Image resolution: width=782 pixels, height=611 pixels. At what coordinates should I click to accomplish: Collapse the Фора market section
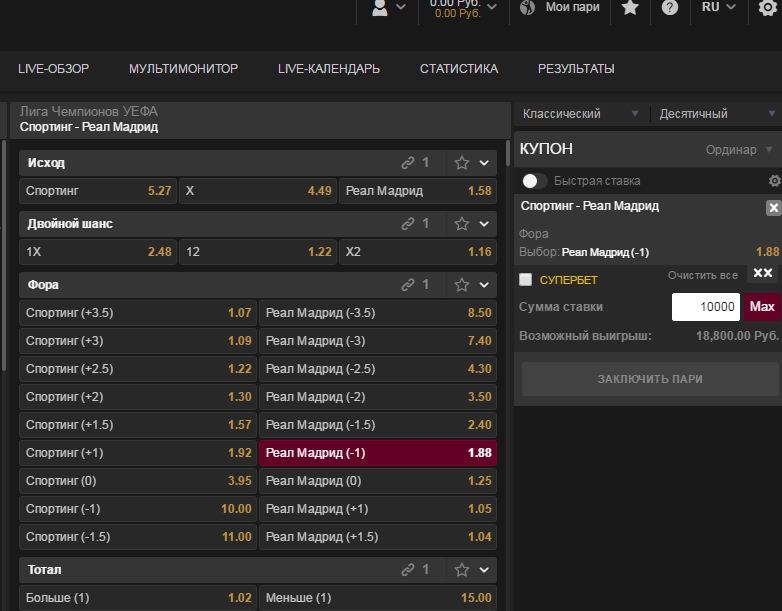click(x=484, y=284)
